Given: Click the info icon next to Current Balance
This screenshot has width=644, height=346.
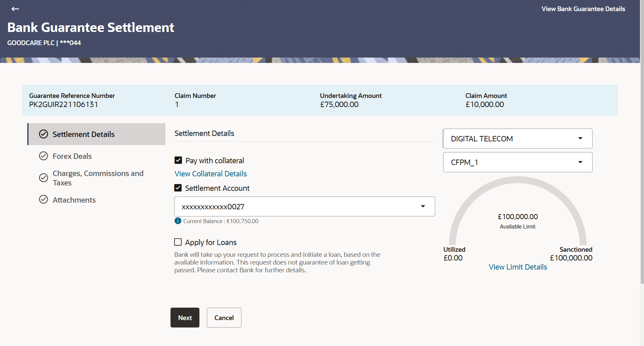Looking at the screenshot, I should tap(177, 220).
